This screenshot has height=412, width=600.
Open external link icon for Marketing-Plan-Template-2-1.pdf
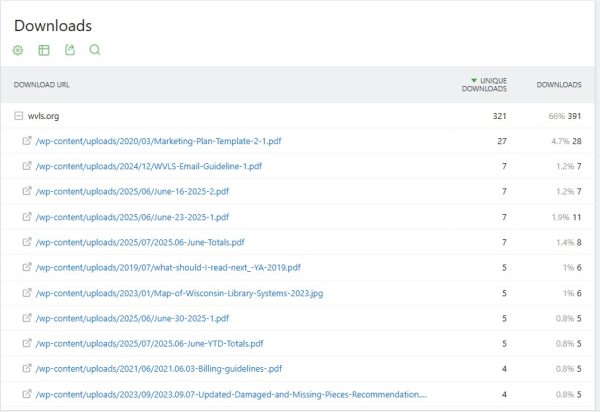point(26,141)
